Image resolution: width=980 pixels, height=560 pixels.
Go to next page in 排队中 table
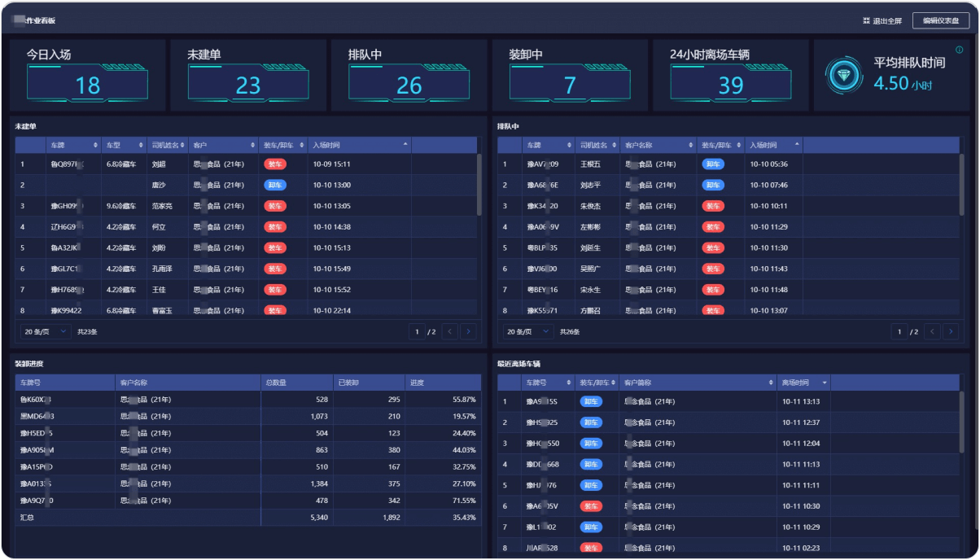click(952, 331)
